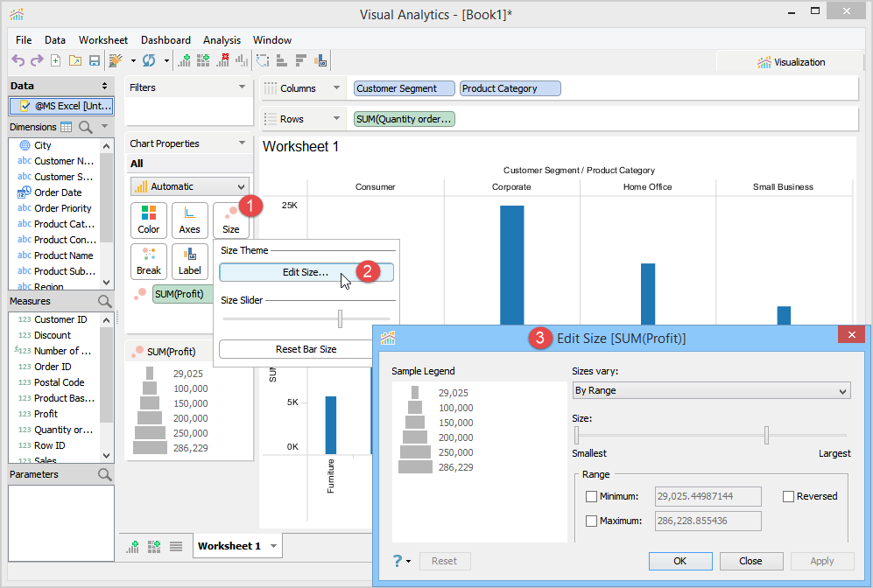Click the Visualization button
This screenshot has width=873, height=588.
click(x=792, y=62)
